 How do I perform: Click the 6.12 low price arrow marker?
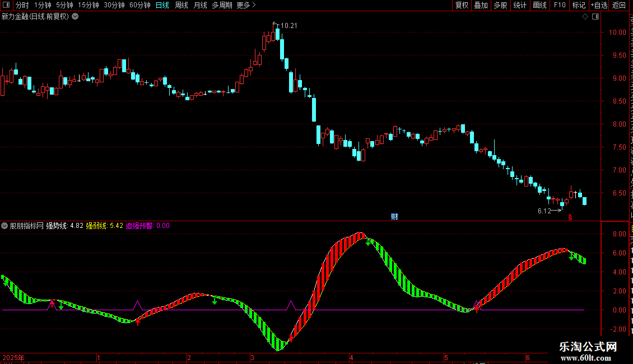pyautogui.click(x=550, y=211)
